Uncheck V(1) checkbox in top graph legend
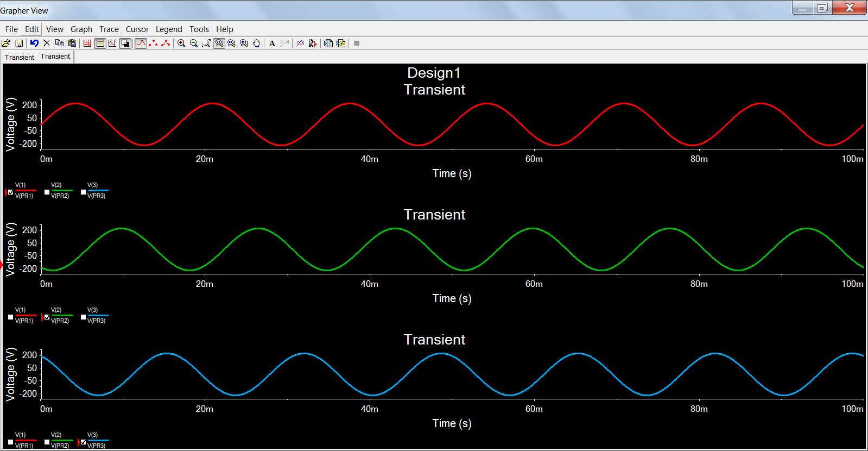 pyautogui.click(x=10, y=192)
